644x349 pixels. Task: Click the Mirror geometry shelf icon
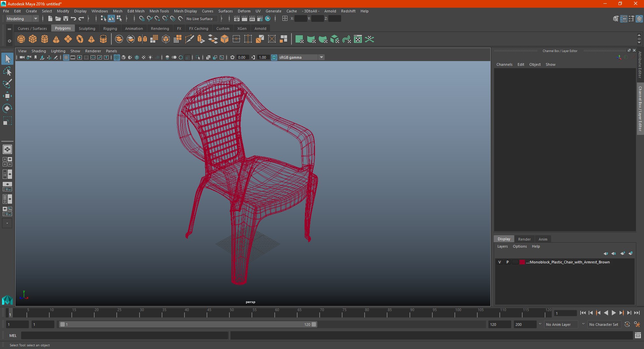(x=143, y=39)
